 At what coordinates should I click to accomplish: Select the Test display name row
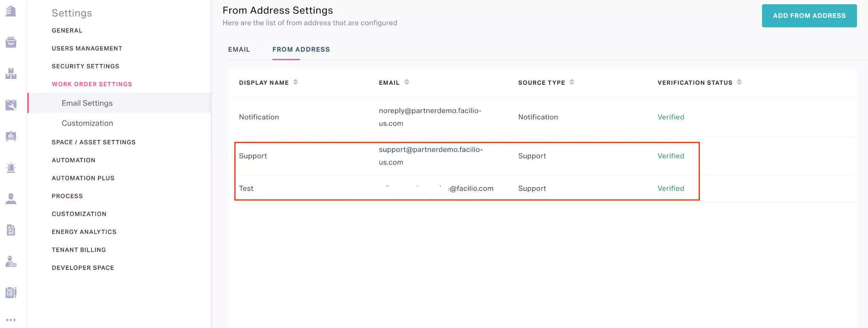246,188
